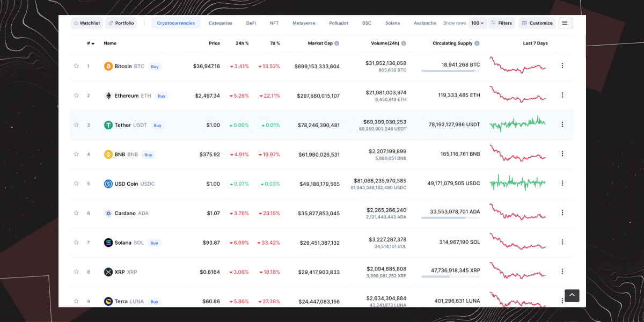Screen dimensions: 644x322
Task: Select the Cryptocurrencies tab
Action: click(x=176, y=23)
